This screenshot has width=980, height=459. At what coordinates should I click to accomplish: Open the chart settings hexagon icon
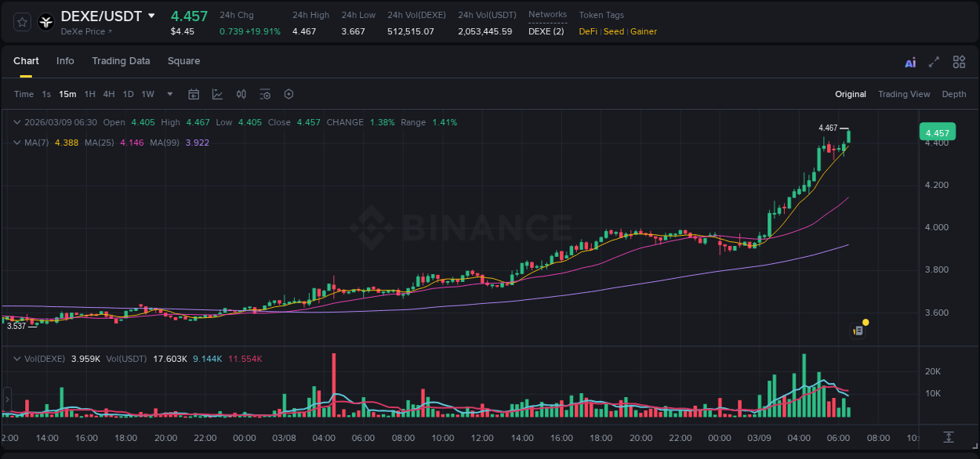(x=289, y=94)
